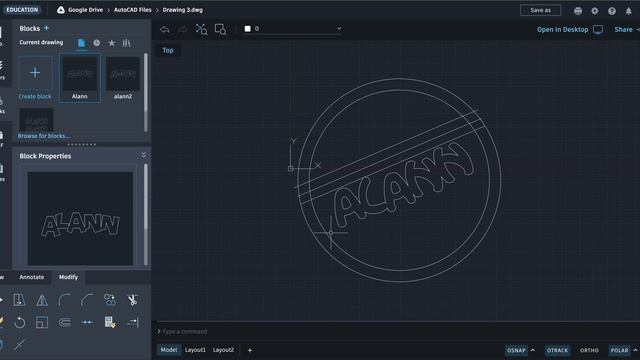
Task: Show block libraries icon
Action: 127,43
